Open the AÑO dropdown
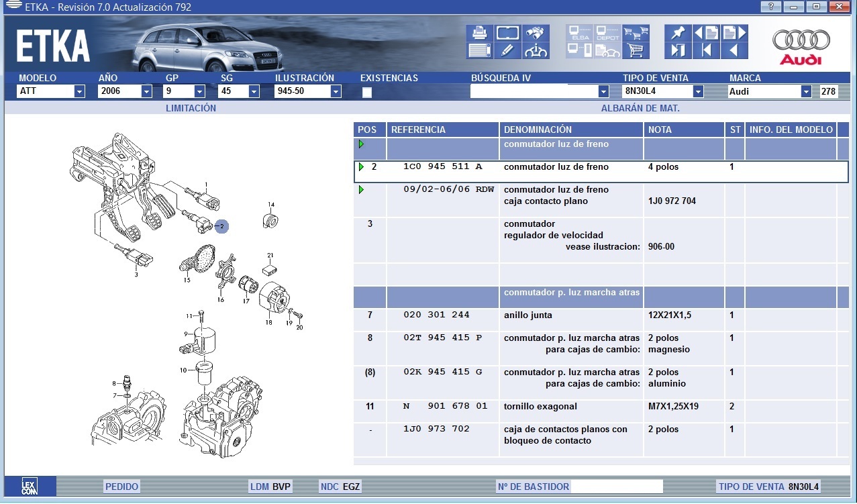 click(146, 91)
